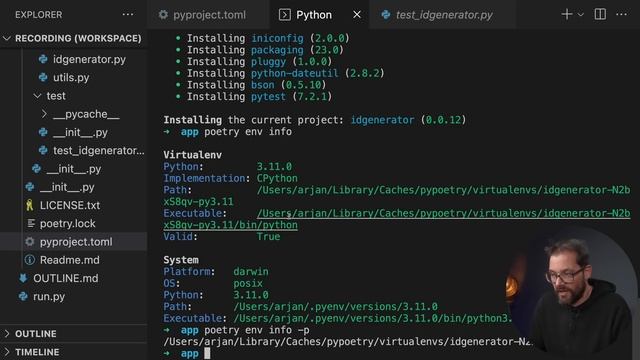Open Readme.md file
This screenshot has width=640, height=360.
69,260
